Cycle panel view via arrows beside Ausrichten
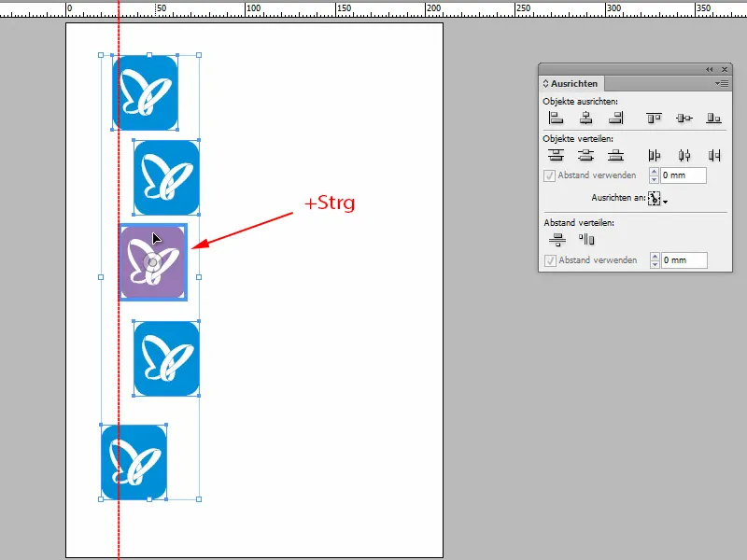The height and width of the screenshot is (560, 747). 546,83
